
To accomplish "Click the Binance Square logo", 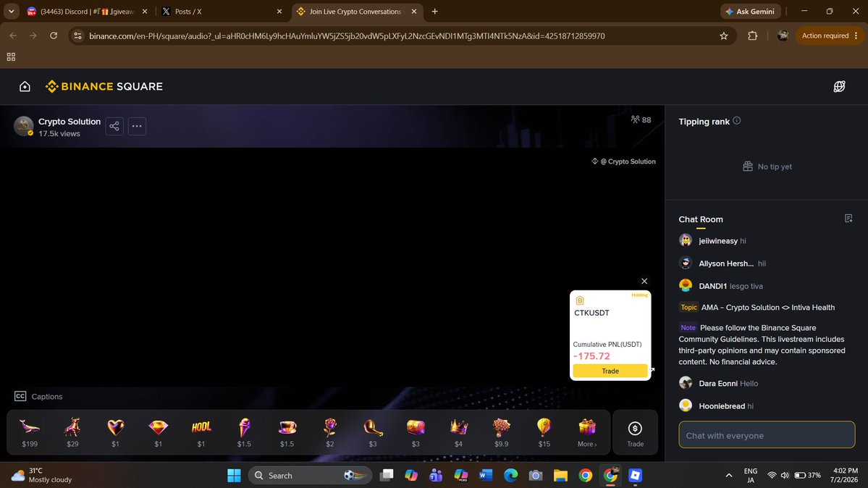I will pos(104,86).
